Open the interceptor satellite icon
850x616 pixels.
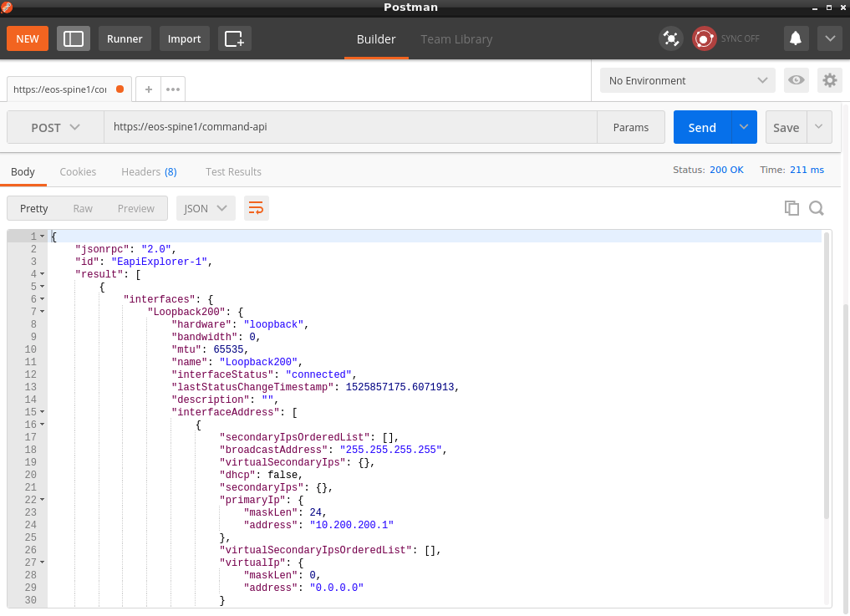click(x=670, y=38)
